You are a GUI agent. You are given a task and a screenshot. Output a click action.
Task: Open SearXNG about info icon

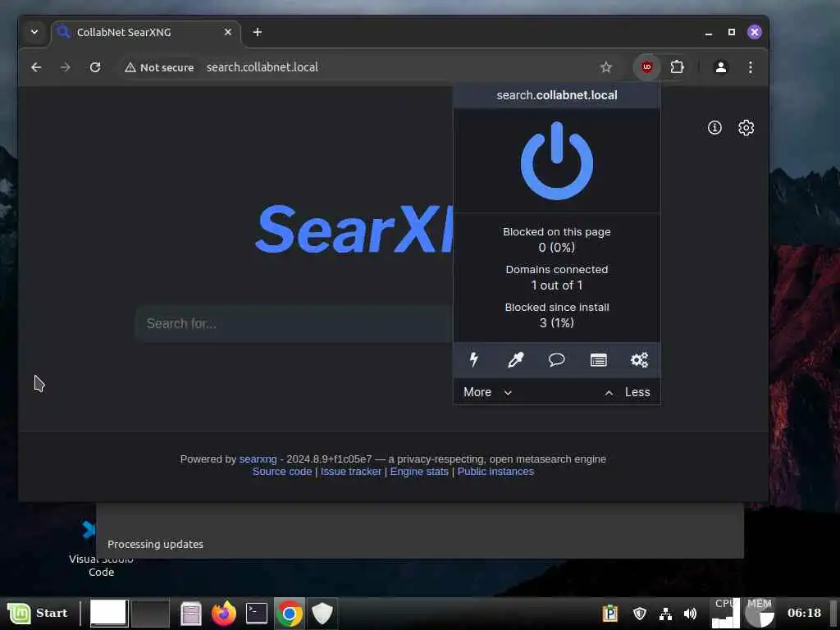[714, 127]
